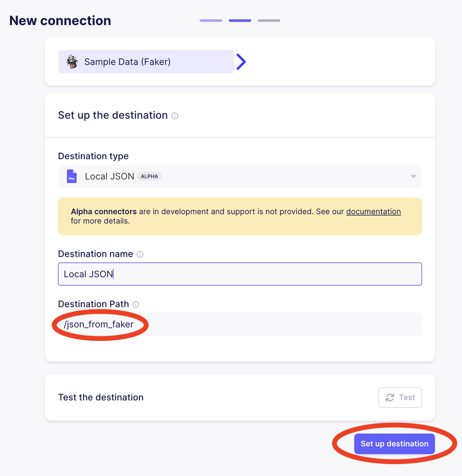Click the info icon beside Set up the destination

pos(175,116)
